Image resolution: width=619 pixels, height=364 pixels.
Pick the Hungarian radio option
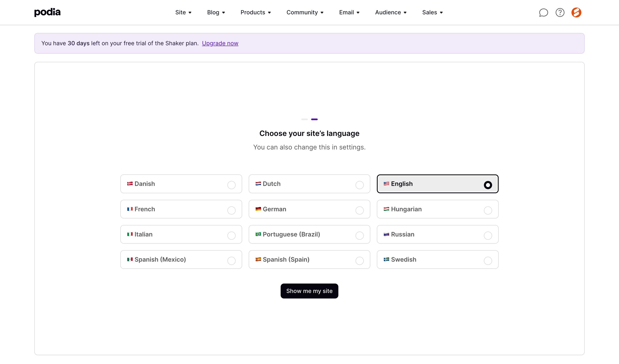coord(488,210)
